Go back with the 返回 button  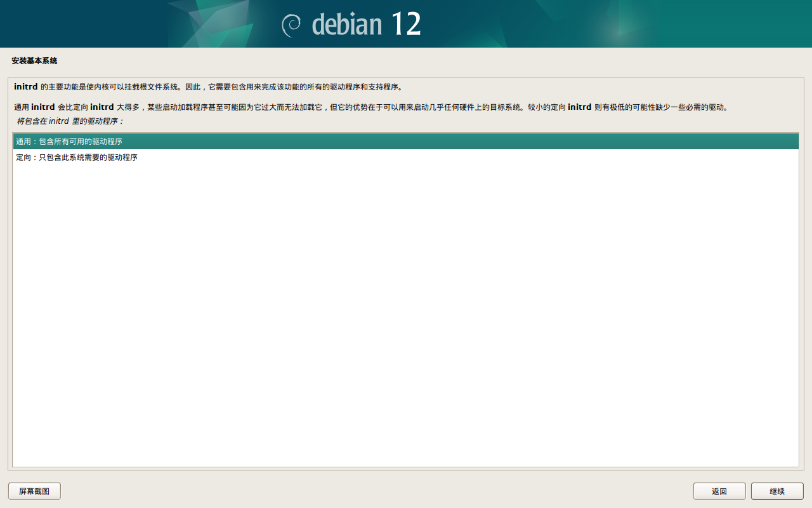[x=719, y=491]
